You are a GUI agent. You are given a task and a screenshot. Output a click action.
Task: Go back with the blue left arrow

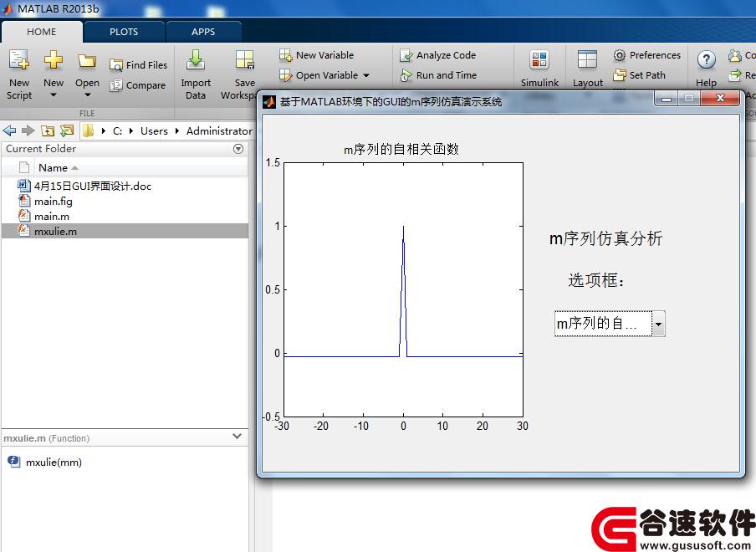tap(9, 130)
